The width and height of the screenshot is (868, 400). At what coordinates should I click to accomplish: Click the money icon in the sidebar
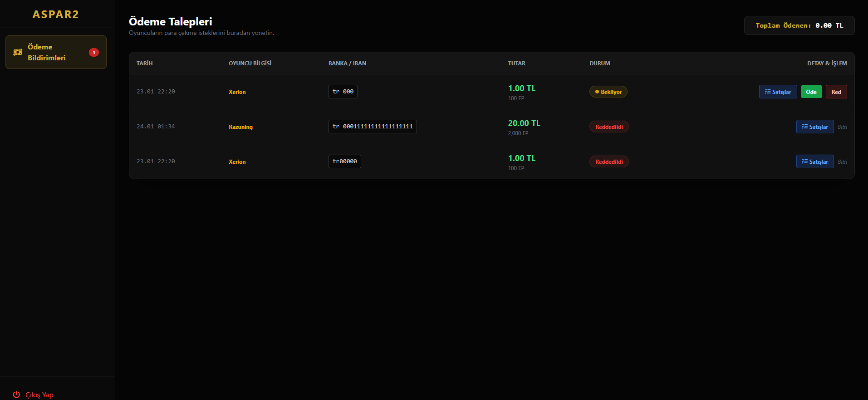18,52
